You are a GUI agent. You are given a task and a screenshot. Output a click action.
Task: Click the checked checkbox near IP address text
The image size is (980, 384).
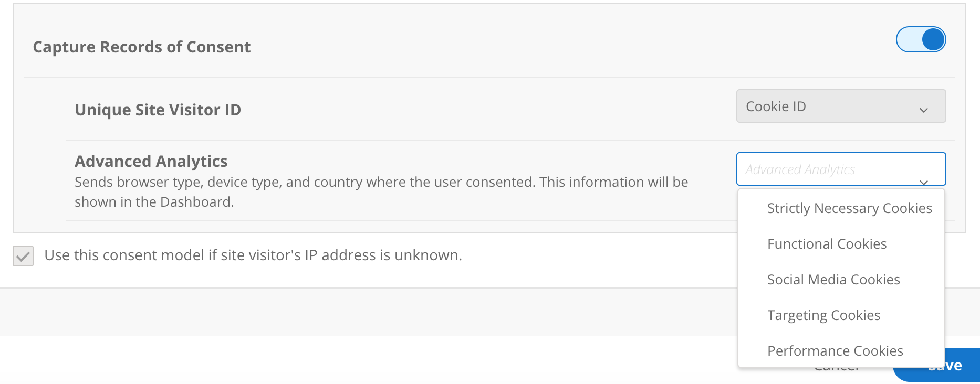point(23,255)
